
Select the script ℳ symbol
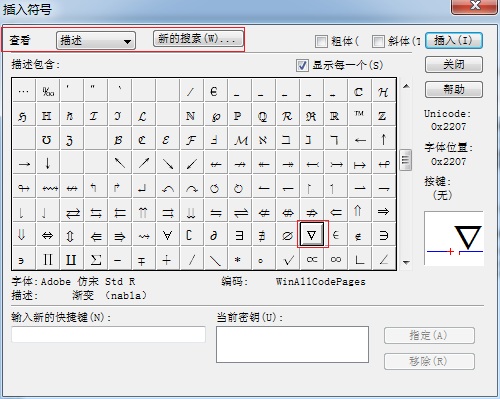pyautogui.click(x=240, y=139)
